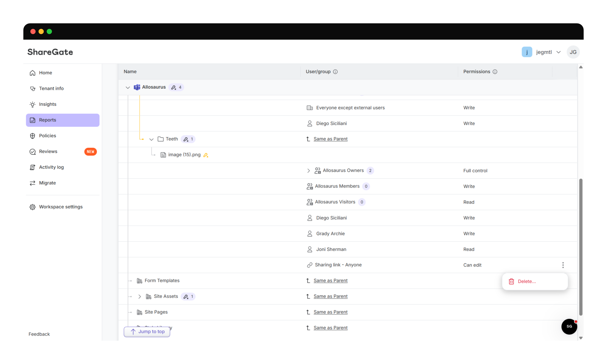Click the scrollbar up arrow

581,67
